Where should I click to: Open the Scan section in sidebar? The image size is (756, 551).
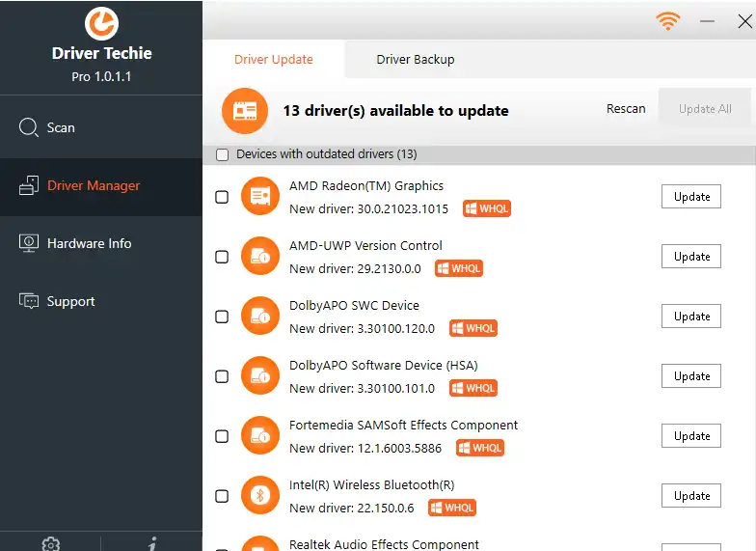pos(61,127)
